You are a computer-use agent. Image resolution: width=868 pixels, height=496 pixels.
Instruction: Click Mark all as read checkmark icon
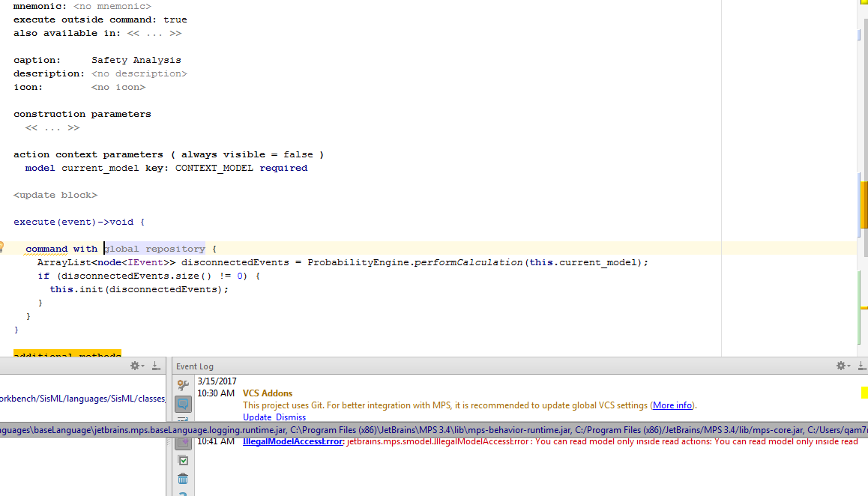tap(183, 460)
